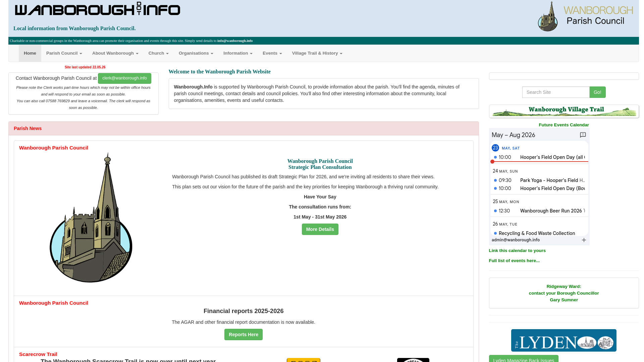Screen dimensions: 644x362
Task: Click the May – Aug 2026 calendar title
Action: coord(513,135)
